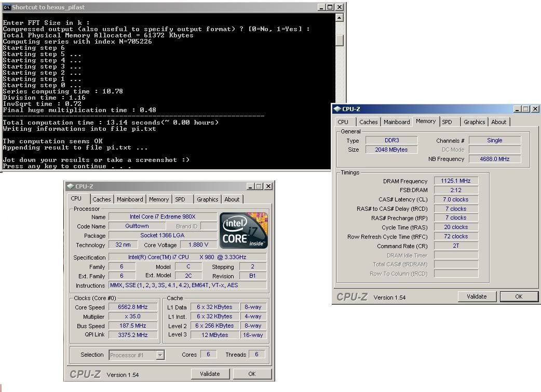Viewport: 541px width, 392px height.
Task: Switch to Mainboard tab in processor CPU-Z window
Action: (130, 199)
